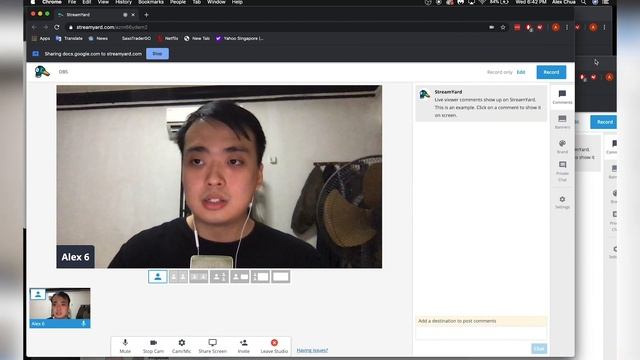640x360 pixels.
Task: Select the two-person thin layout
Action: [178, 277]
